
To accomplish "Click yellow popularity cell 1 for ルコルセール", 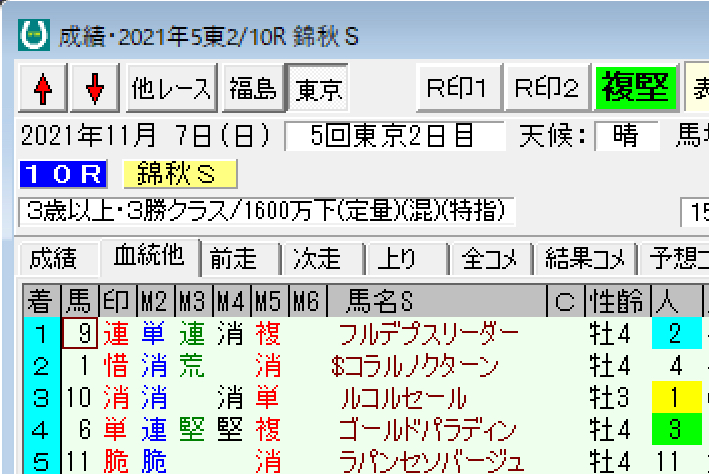I will (676, 398).
